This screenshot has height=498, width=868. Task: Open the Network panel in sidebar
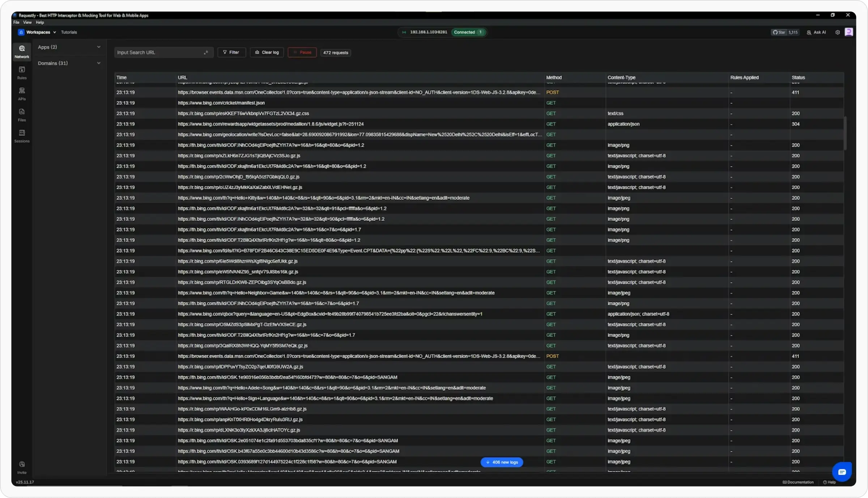tap(22, 51)
